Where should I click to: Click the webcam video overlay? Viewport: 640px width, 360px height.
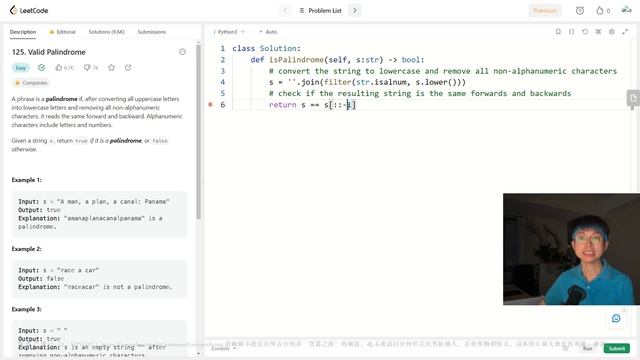pyautogui.click(x=571, y=249)
